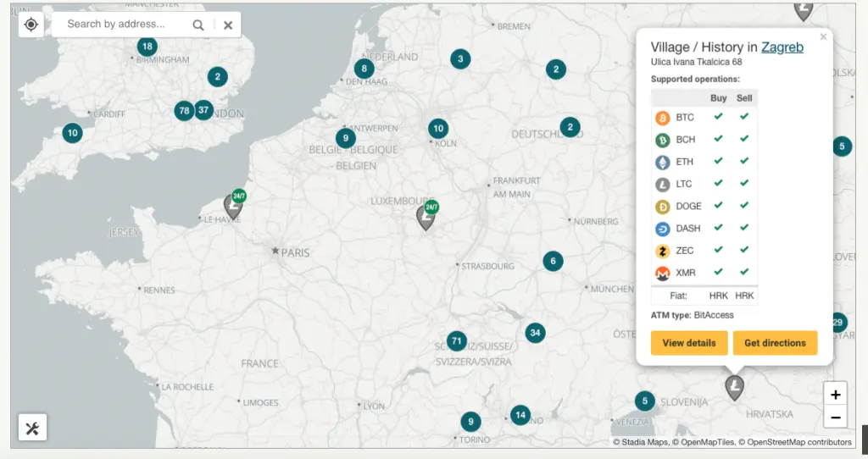868x459 pixels.
Task: Click the Fiat: row label
Action: pos(678,296)
